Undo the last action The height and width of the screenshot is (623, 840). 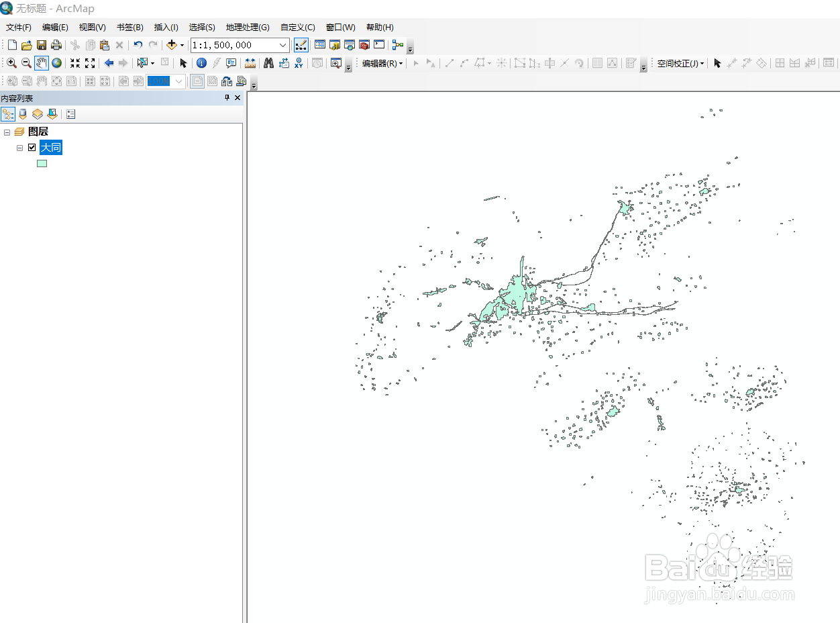pyautogui.click(x=138, y=45)
